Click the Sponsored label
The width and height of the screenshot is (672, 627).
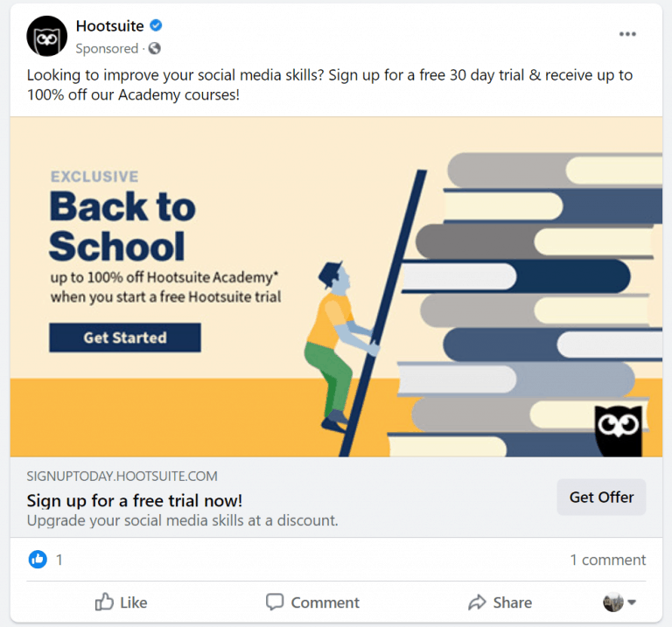tap(107, 48)
